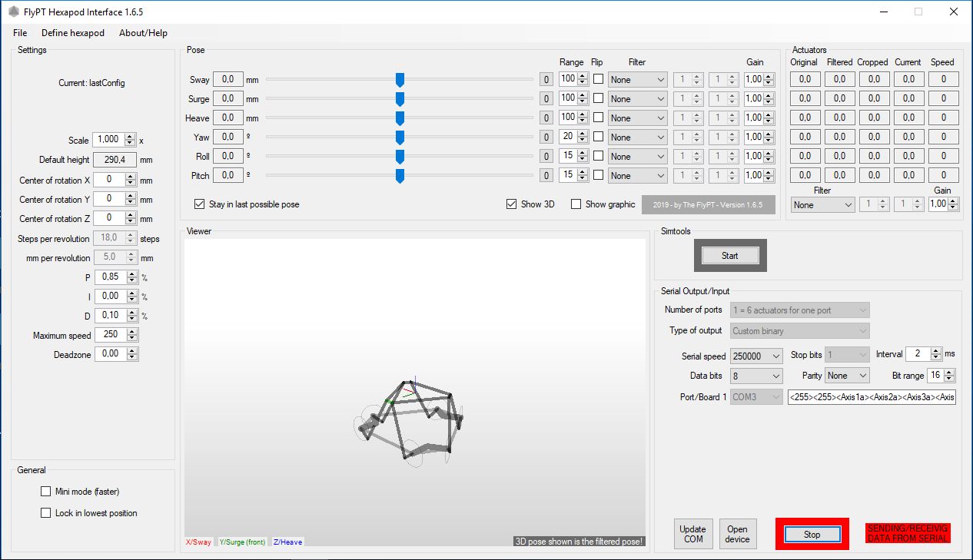The height and width of the screenshot is (560, 973).
Task: Increase the Interval value with the up arrow
Action: tap(935, 351)
